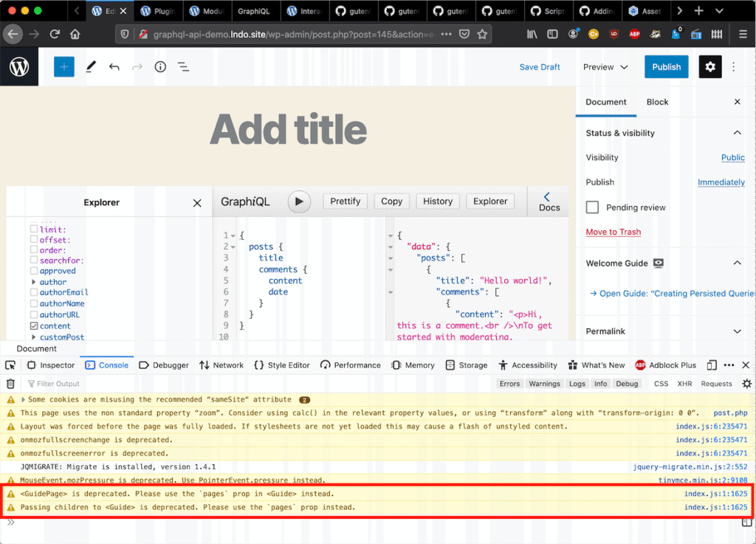Switch to the Document sidebar tab
This screenshot has width=756, height=544.
pyautogui.click(x=605, y=102)
